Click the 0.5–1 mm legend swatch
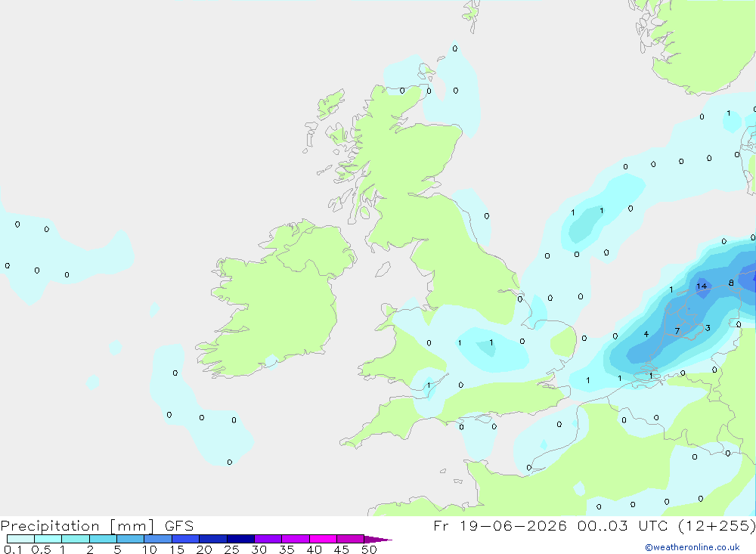The height and width of the screenshot is (554, 756). point(48,539)
